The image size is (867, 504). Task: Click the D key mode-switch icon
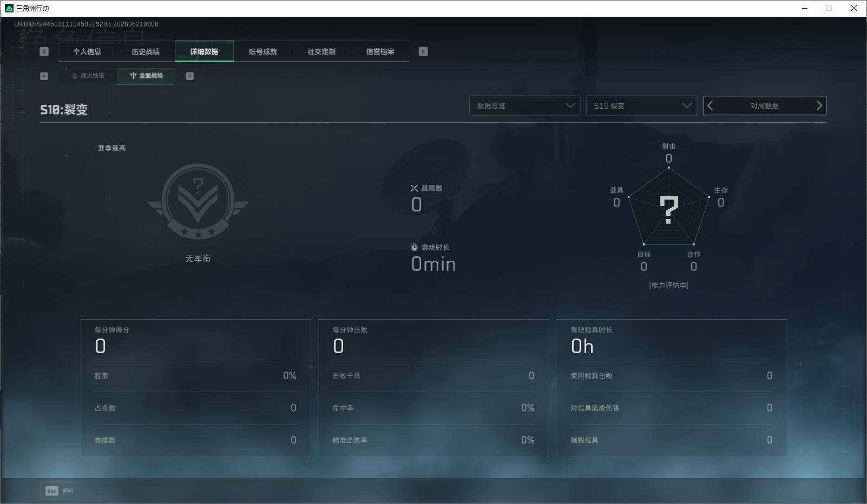point(189,76)
